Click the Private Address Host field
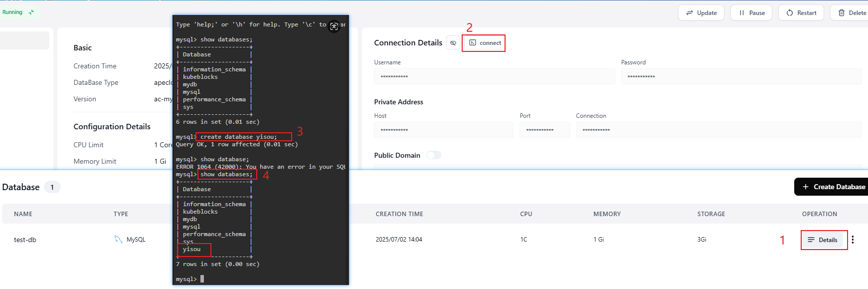Screen dimensions: 868x289 pos(443,130)
